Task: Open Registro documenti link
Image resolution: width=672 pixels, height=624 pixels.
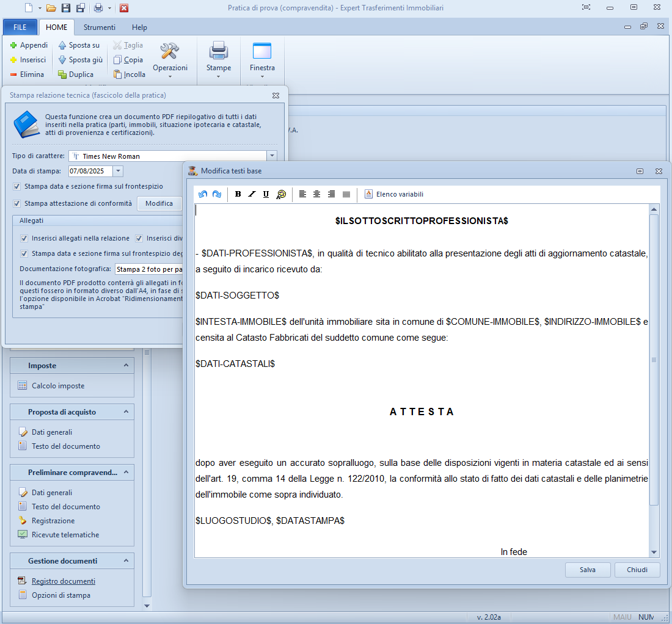Action: click(x=64, y=581)
